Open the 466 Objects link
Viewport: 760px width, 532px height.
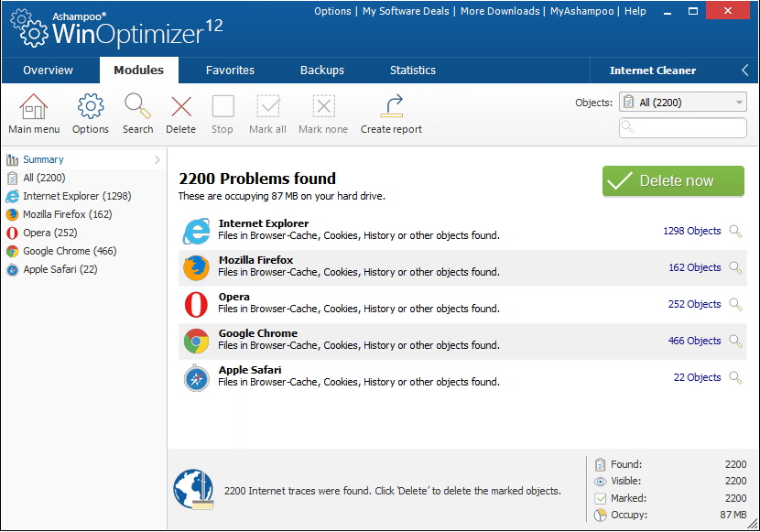coord(695,342)
